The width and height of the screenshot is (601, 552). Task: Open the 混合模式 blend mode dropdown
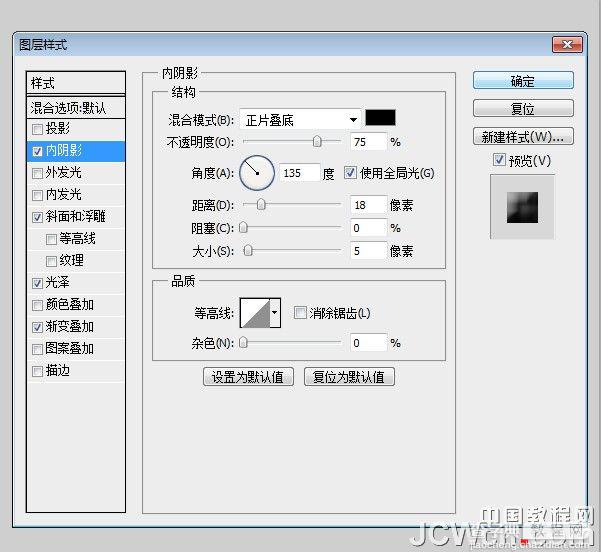(300, 120)
